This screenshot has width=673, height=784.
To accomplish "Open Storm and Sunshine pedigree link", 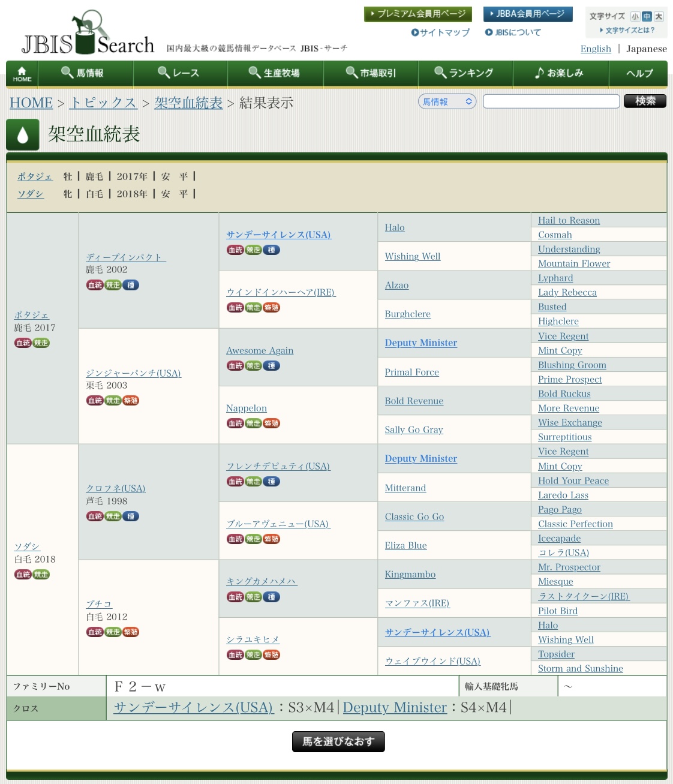I will (x=581, y=668).
